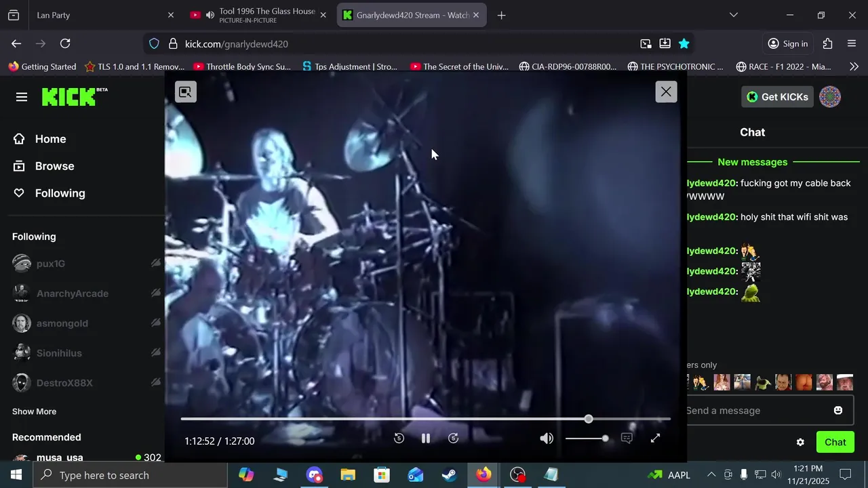Edit bookmark star for this page

(684, 43)
